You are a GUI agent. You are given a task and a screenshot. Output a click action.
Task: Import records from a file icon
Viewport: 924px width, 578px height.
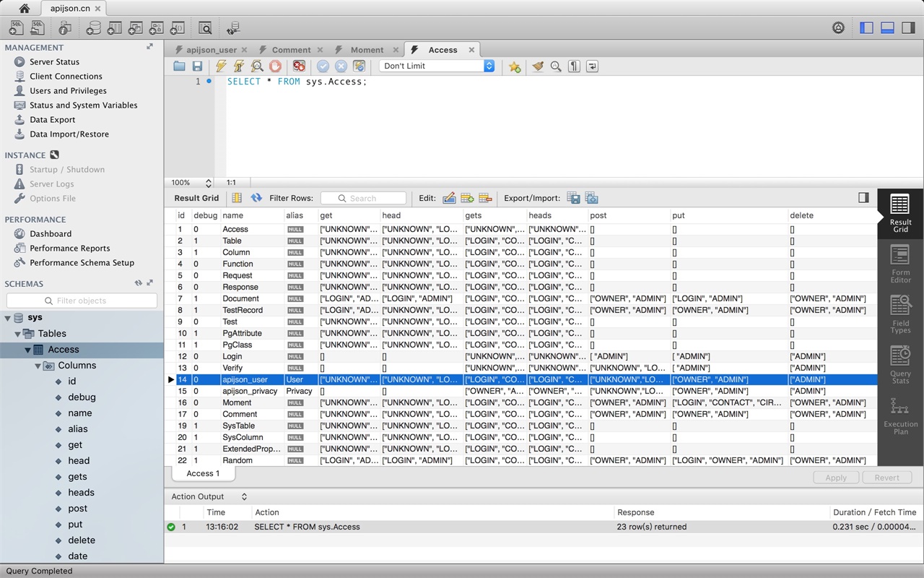pyautogui.click(x=591, y=198)
